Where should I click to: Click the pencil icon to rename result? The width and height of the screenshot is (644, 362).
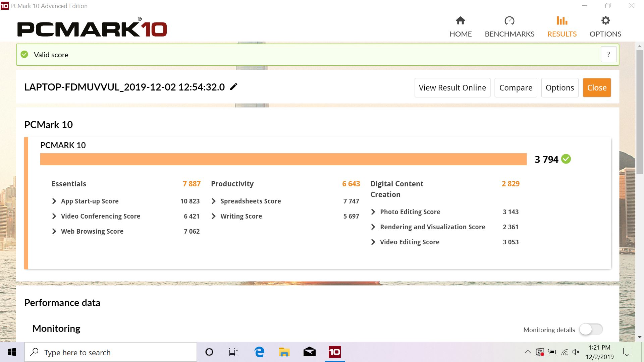coord(234,87)
